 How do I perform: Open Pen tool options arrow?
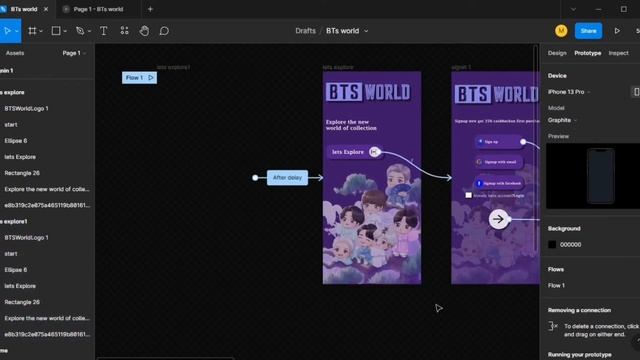(x=89, y=31)
